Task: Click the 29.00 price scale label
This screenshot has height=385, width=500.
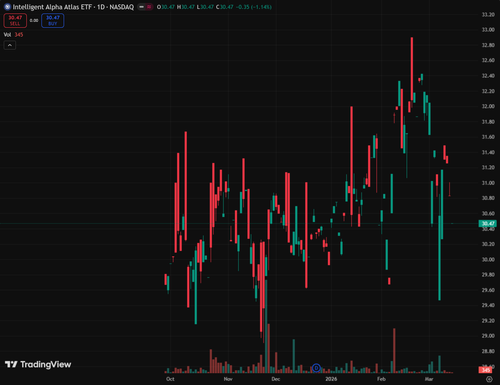Action: click(488, 336)
